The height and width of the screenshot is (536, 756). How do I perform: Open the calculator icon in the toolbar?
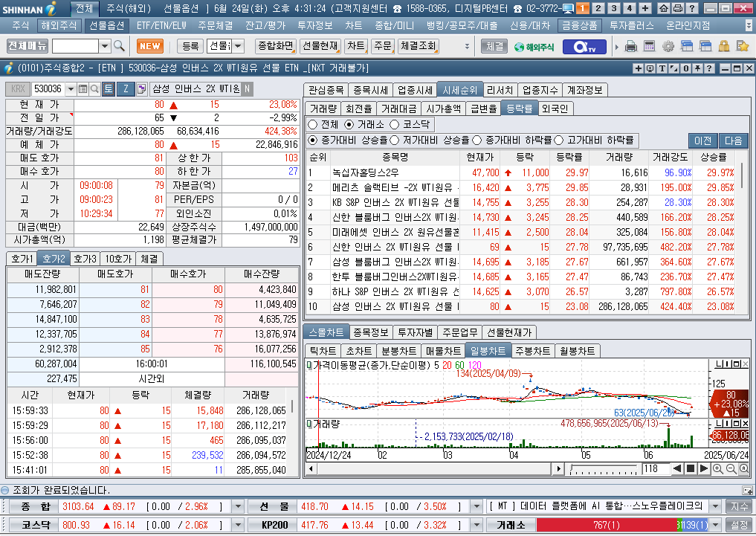pos(650,47)
